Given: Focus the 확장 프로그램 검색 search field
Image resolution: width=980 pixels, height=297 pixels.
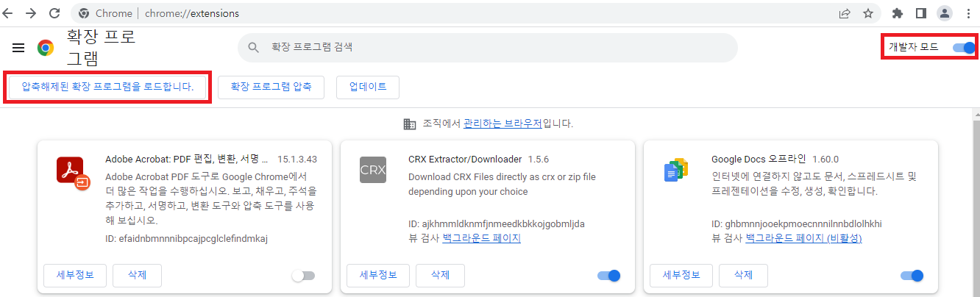Looking at the screenshot, I should tap(487, 48).
